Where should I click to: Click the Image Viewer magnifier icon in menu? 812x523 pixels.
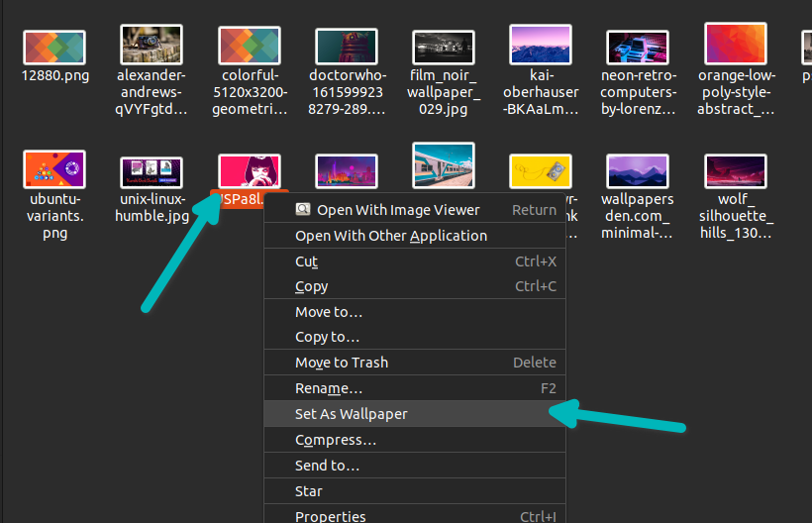coord(303,209)
